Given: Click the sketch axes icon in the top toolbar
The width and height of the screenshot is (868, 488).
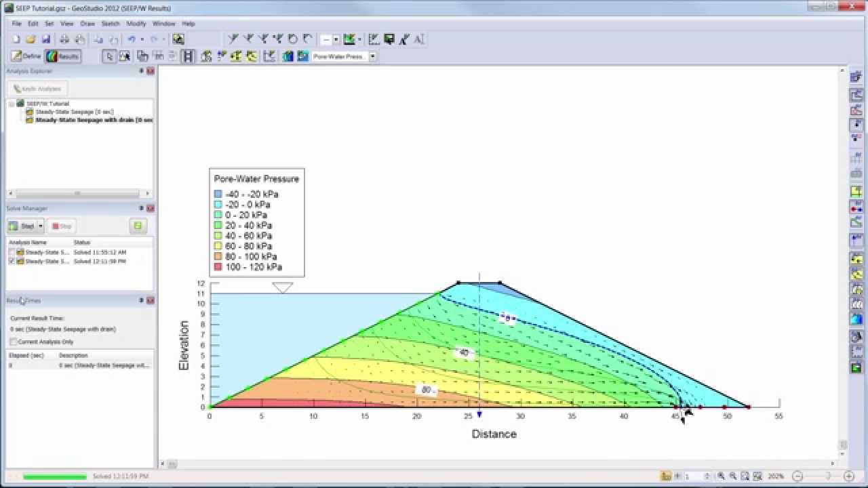Looking at the screenshot, I should coord(374,39).
